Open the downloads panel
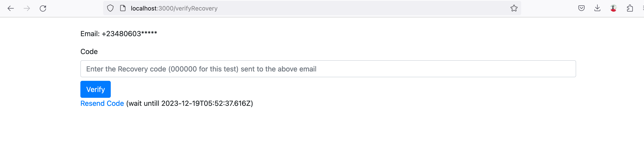This screenshot has width=644, height=167. pos(597,8)
